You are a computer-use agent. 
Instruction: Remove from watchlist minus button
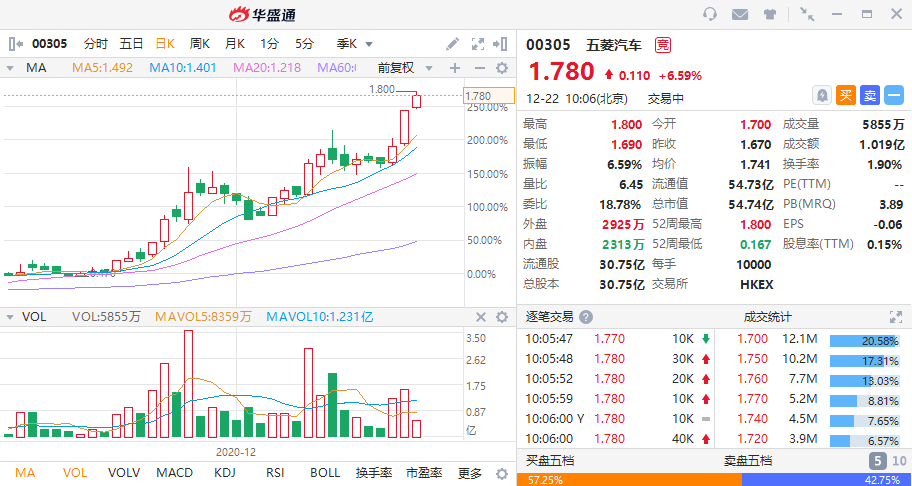click(x=894, y=95)
